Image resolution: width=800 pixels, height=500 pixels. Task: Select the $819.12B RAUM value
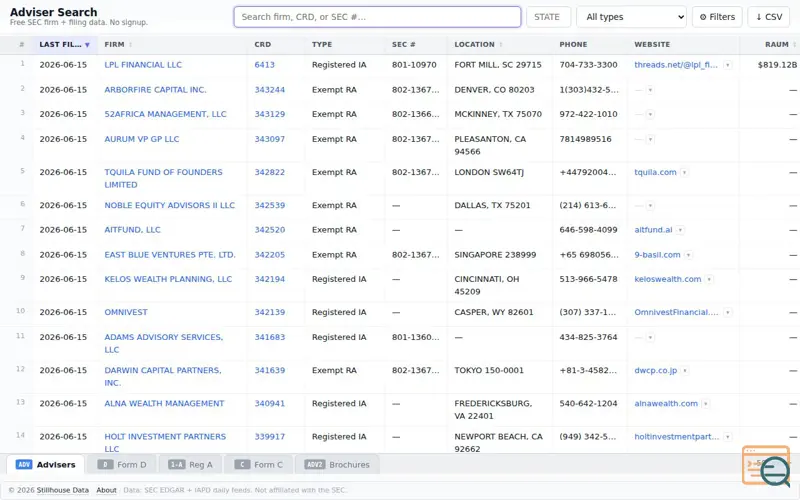pyautogui.click(x=777, y=65)
